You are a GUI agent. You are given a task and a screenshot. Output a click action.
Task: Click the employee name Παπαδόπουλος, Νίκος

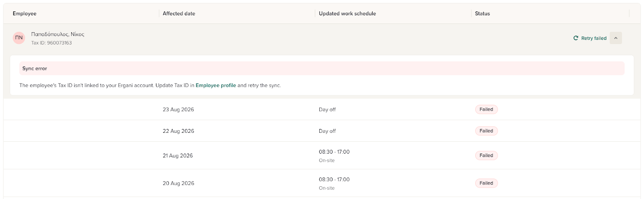coord(58,34)
